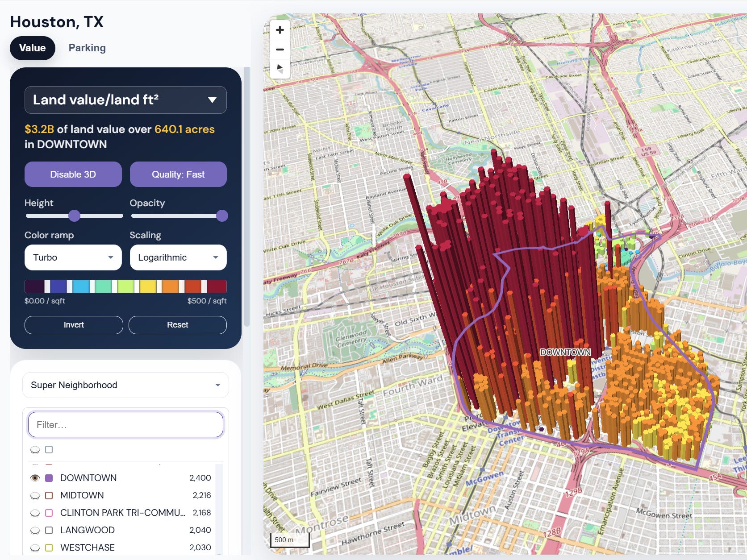747x560 pixels.
Task: Click the LANGWOOD color square icon
Action: [49, 530]
